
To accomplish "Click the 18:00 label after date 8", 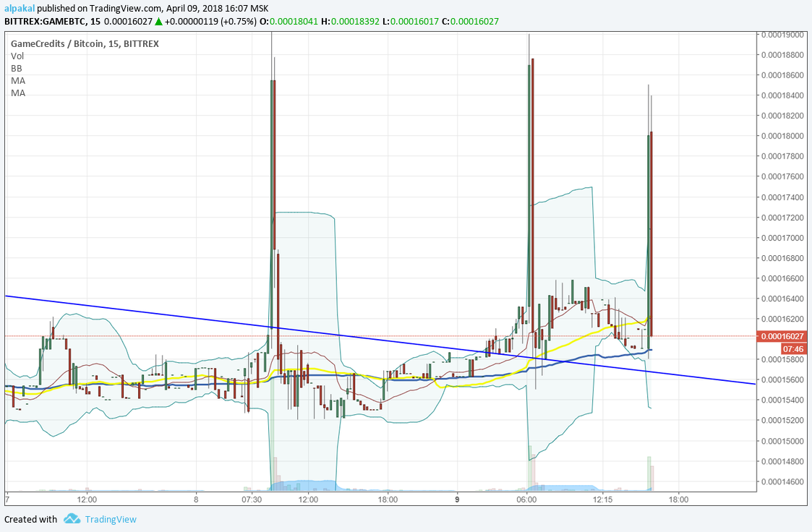I will click(388, 499).
